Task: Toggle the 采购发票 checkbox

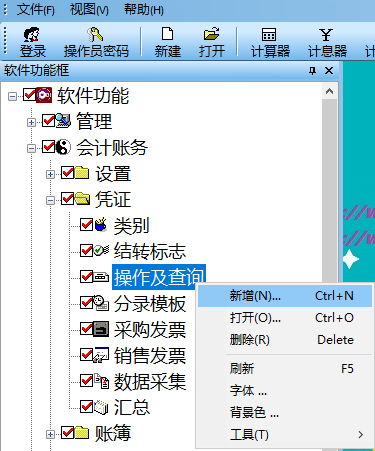Action: (x=86, y=329)
